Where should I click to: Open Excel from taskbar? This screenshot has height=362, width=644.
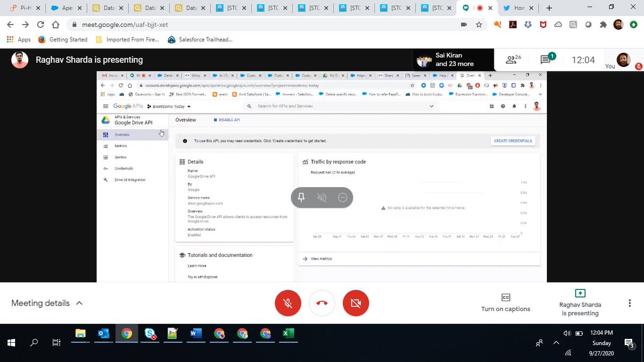click(288, 334)
